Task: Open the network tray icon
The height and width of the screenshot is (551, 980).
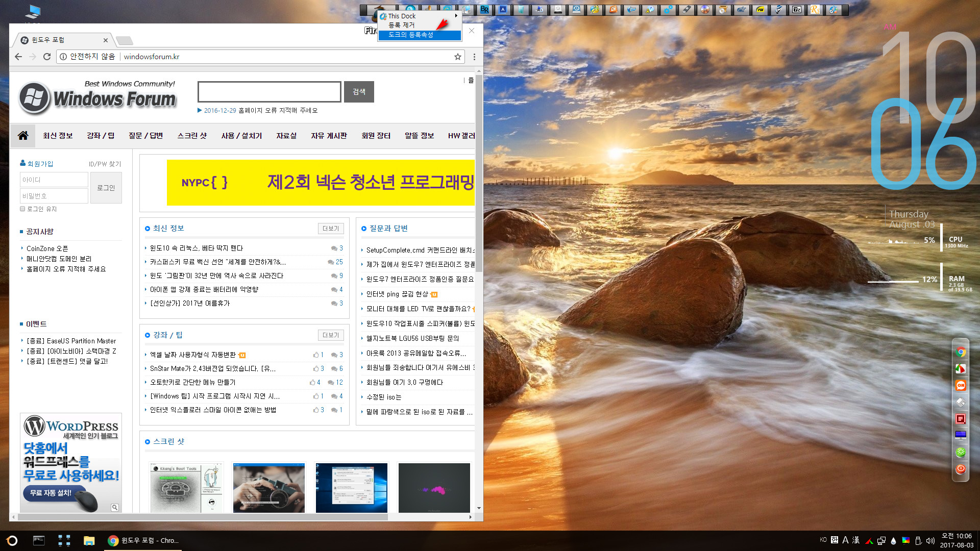Action: pos(881,541)
